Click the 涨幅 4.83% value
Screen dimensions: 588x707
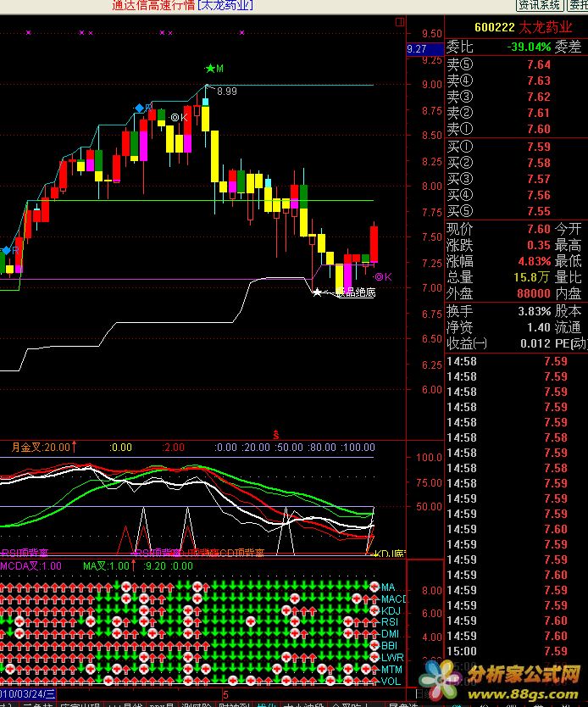(x=535, y=261)
